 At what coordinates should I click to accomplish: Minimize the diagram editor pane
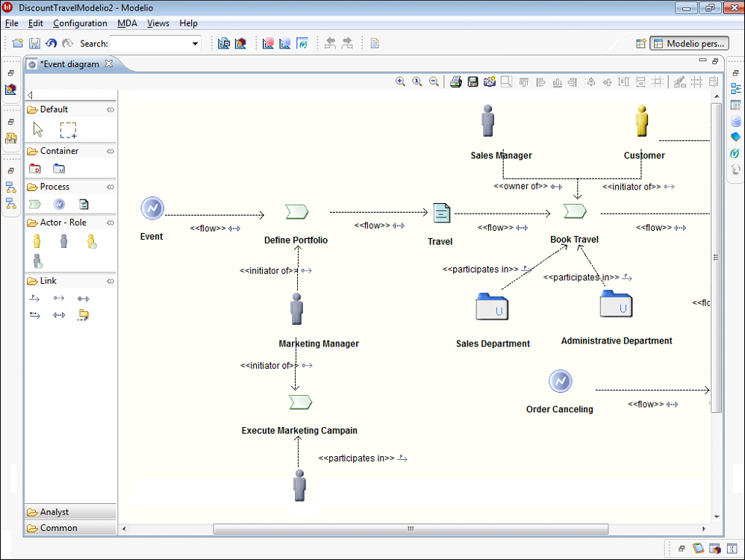[702, 60]
